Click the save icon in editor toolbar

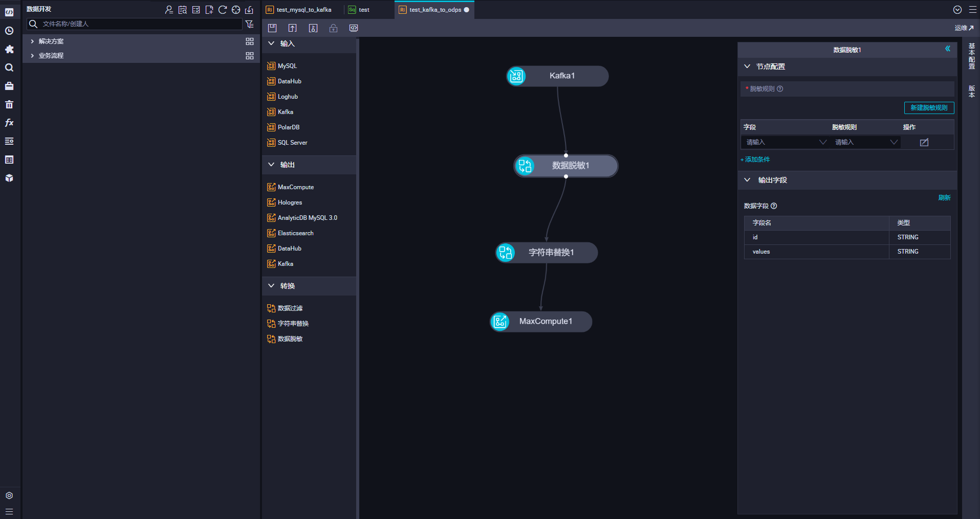pos(272,28)
